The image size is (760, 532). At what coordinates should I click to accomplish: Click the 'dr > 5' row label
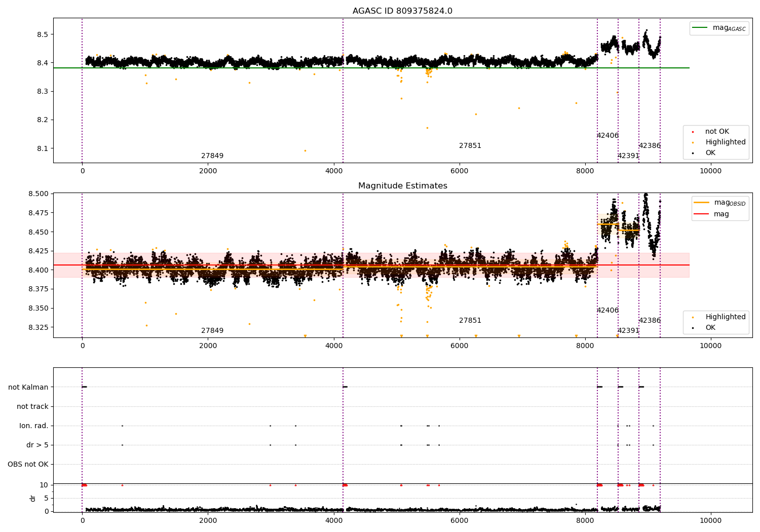click(37, 445)
